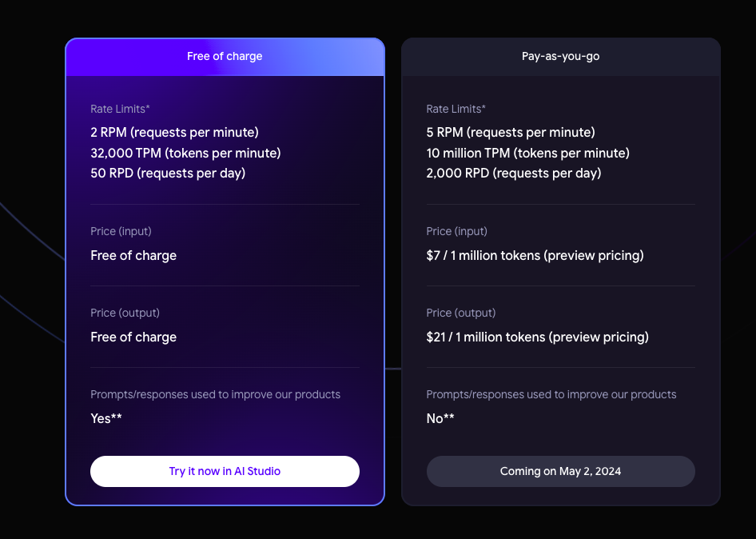Click the Try it now in AI Studio button
This screenshot has height=539, width=756.
pos(225,471)
